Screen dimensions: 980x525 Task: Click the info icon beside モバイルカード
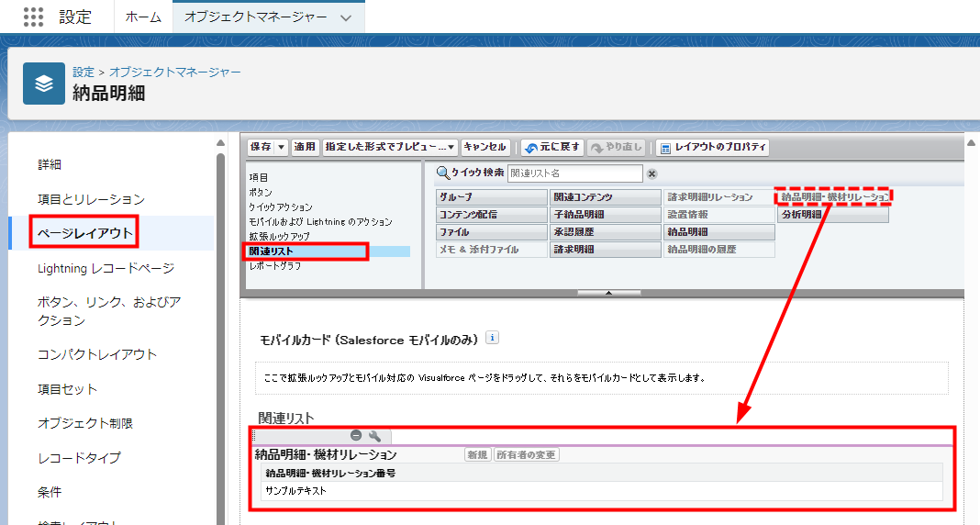(x=492, y=339)
